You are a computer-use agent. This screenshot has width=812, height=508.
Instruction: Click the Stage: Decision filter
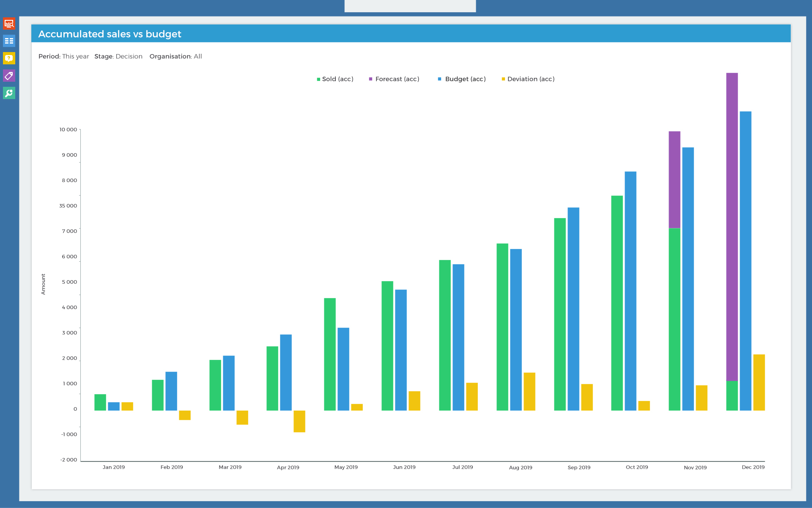point(118,56)
